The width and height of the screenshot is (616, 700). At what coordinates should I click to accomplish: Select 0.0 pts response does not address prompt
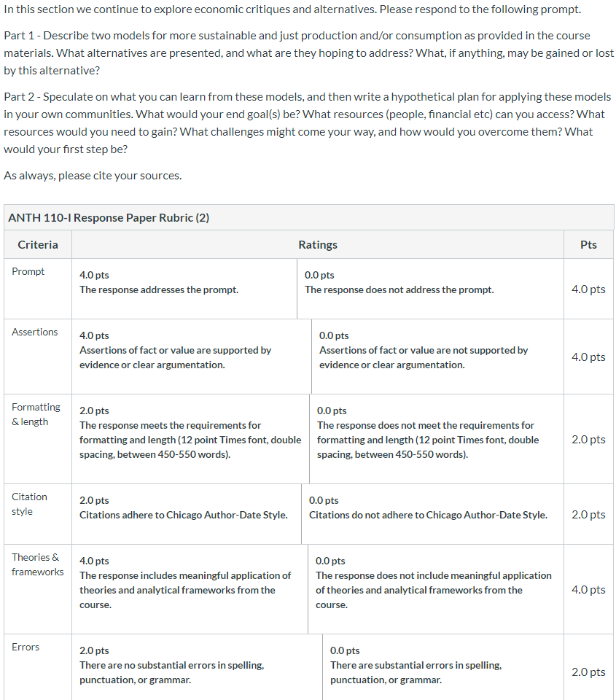pos(430,289)
